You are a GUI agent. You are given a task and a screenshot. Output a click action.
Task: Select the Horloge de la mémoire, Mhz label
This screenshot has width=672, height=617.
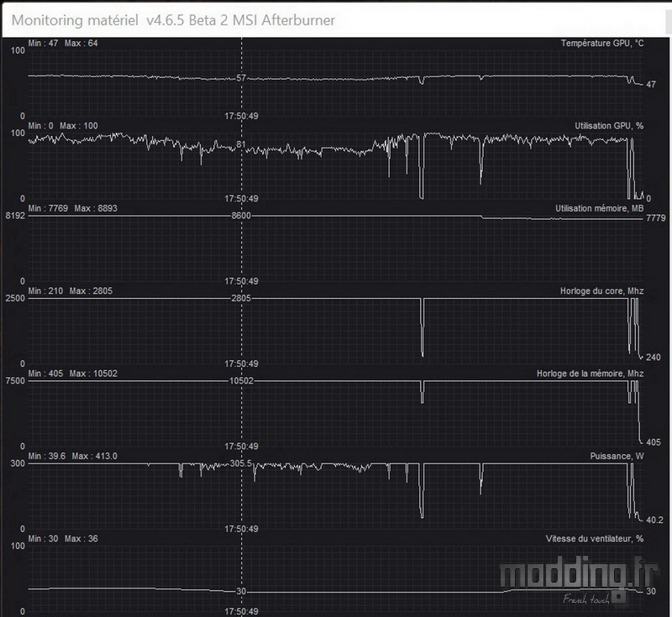click(x=591, y=374)
